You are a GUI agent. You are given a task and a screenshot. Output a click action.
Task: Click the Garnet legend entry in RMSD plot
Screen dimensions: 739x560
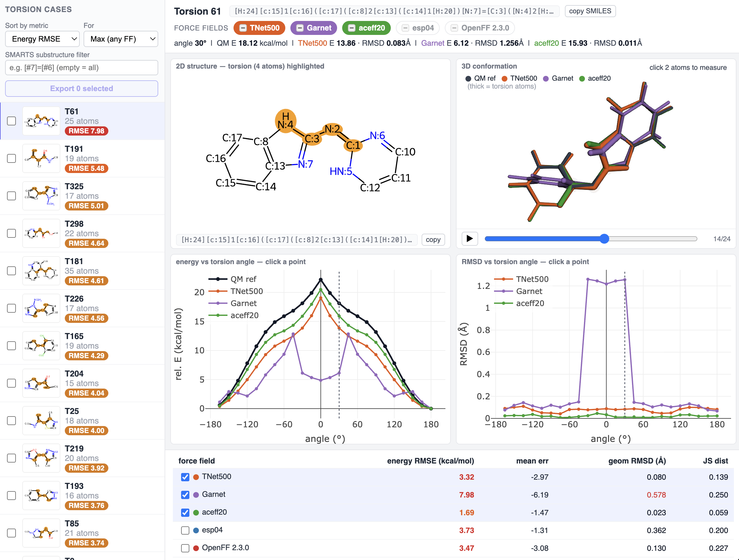518,291
